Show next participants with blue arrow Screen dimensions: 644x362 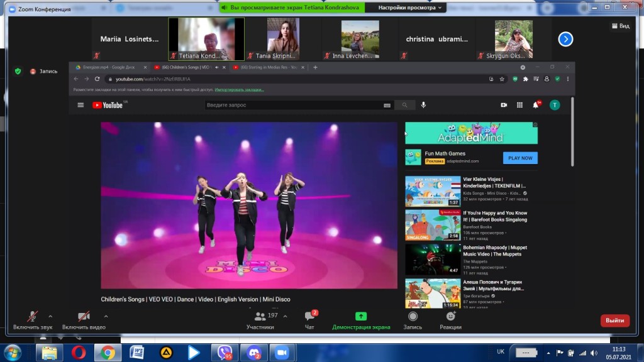pyautogui.click(x=565, y=39)
